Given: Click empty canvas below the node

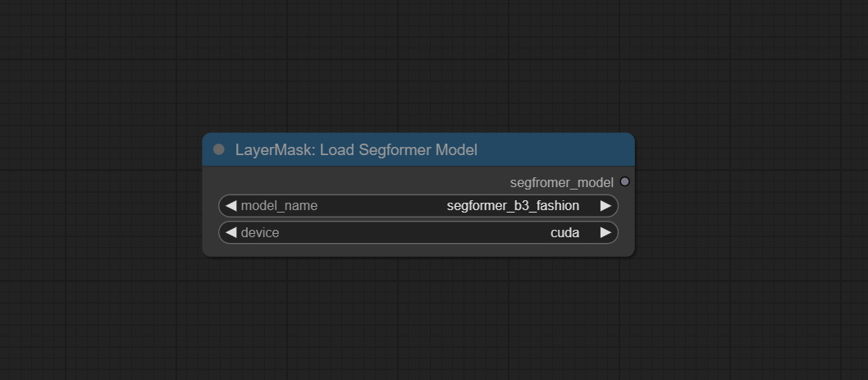Looking at the screenshot, I should (x=418, y=320).
